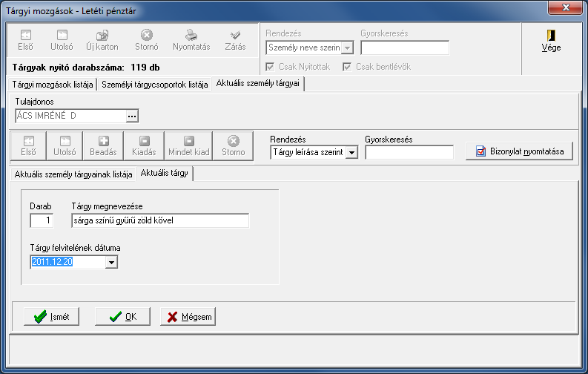Image resolution: width=588 pixels, height=374 pixels.
Task: Click the Darab quantity field
Action: click(42, 220)
